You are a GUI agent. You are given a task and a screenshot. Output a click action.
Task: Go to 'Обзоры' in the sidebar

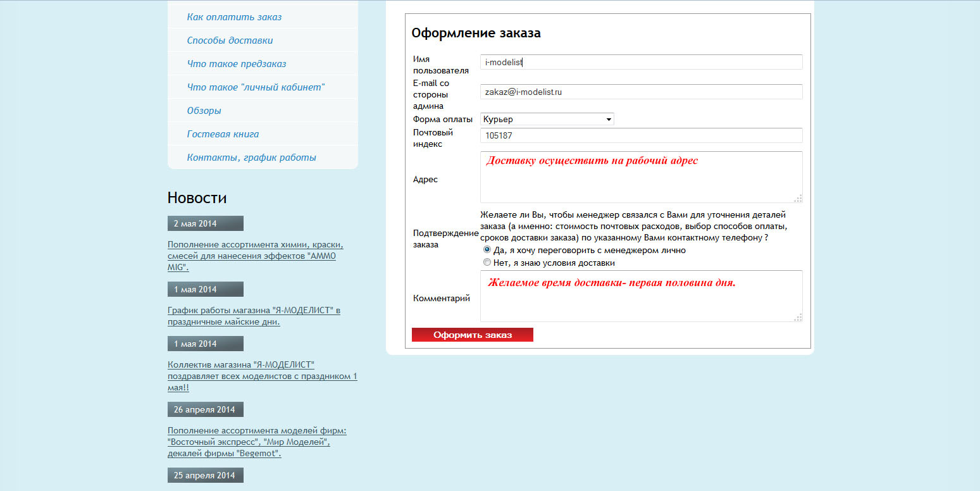(204, 111)
